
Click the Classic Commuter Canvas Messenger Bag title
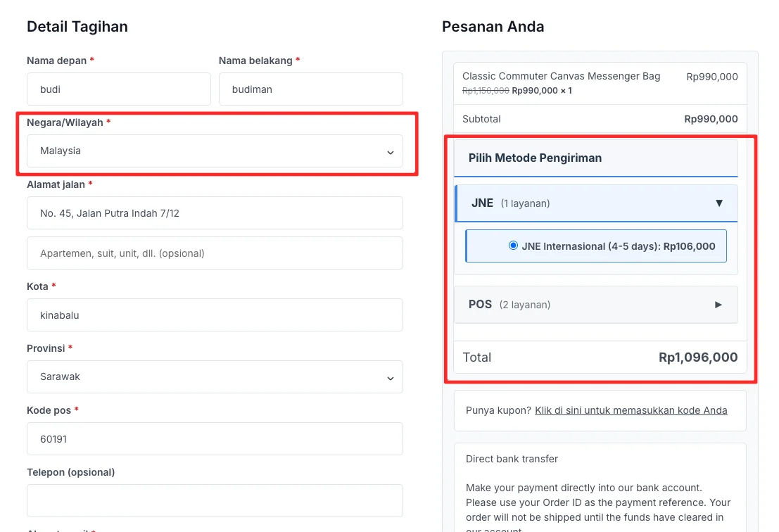click(561, 75)
